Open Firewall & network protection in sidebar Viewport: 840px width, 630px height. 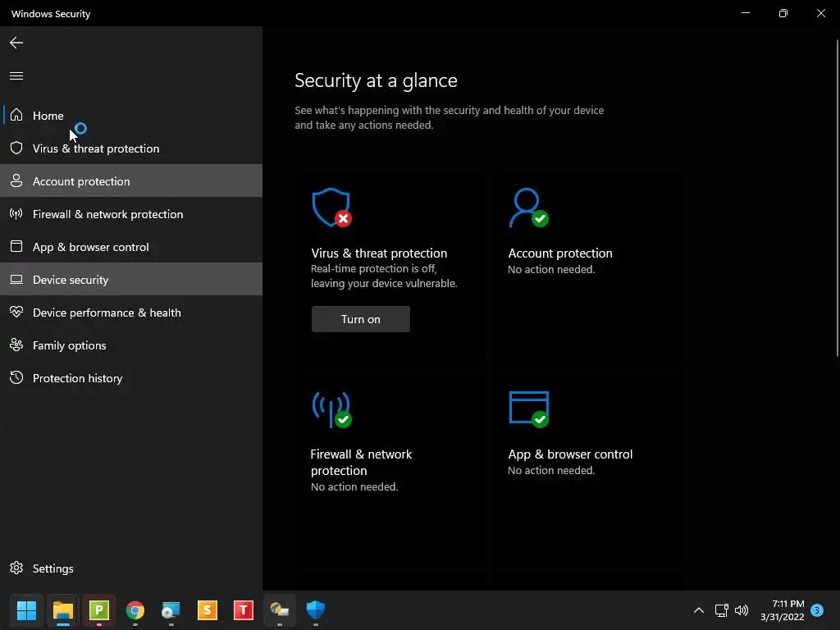coord(131,214)
